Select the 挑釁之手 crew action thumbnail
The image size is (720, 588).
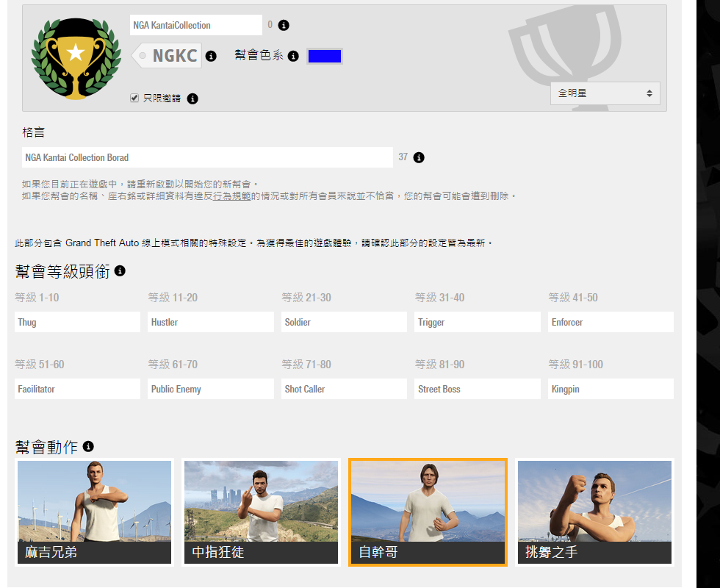tap(594, 512)
